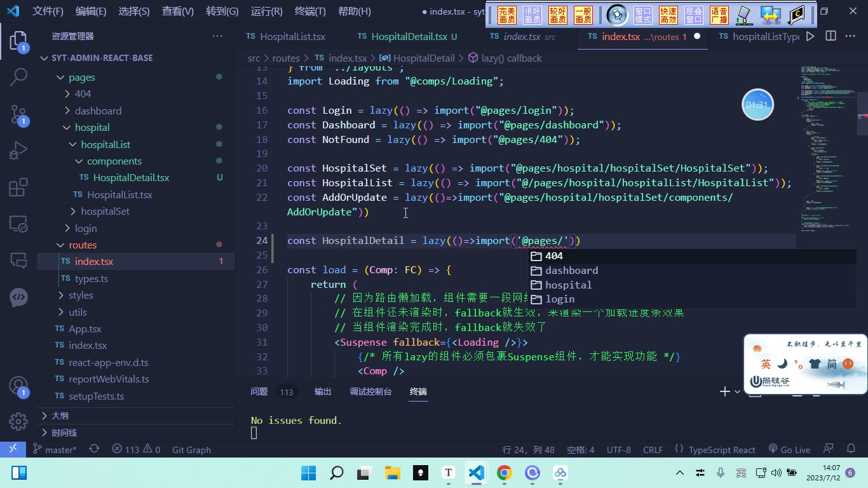
Task: Switch to 输出 panel tab
Action: tap(323, 391)
